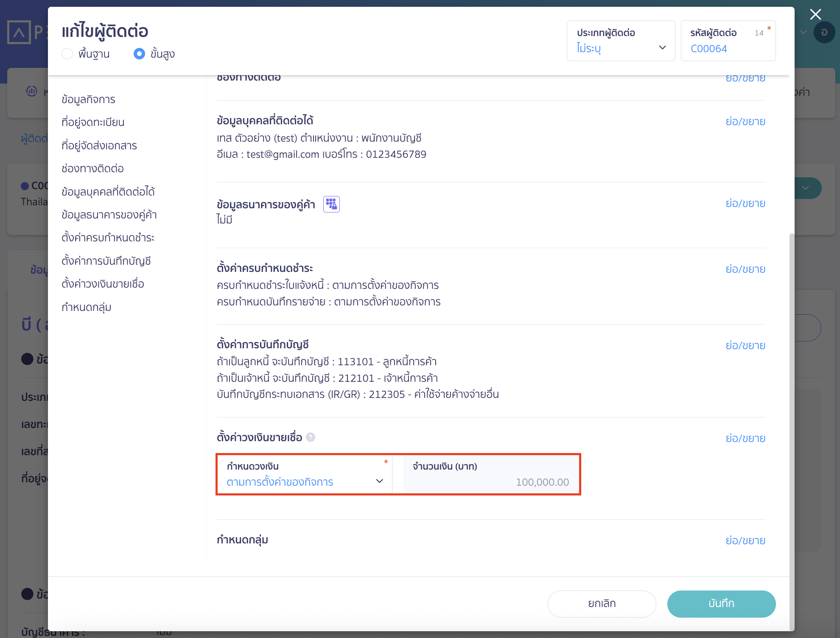840x638 pixels.
Task: Select the ขั้นสูง radio button
Action: pos(139,54)
